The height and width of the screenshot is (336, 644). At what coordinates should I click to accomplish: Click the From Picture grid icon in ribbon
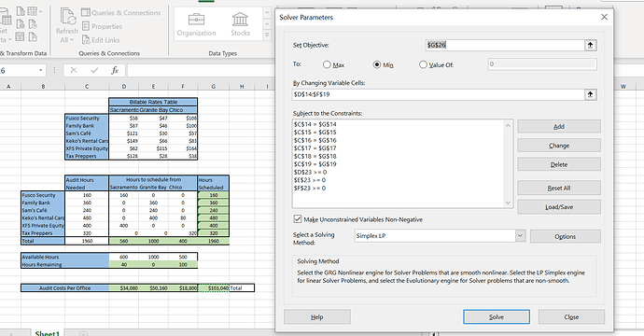(33, 11)
